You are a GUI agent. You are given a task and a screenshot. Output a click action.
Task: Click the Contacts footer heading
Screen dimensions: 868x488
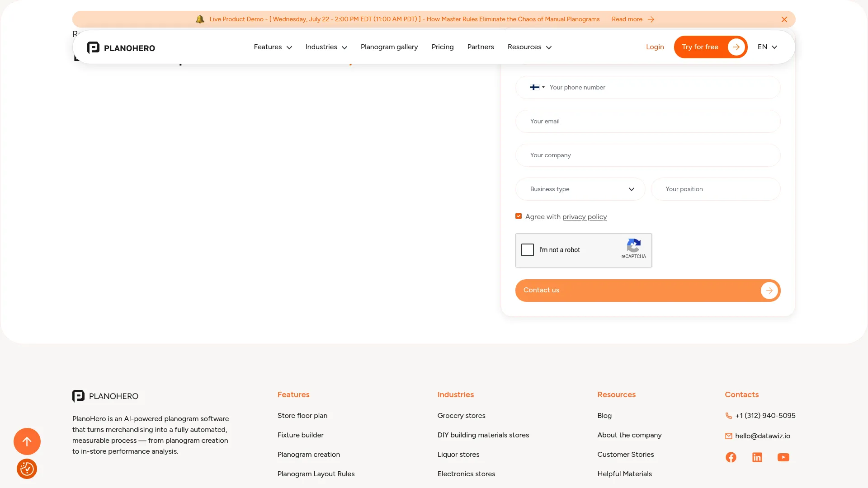[x=742, y=394]
